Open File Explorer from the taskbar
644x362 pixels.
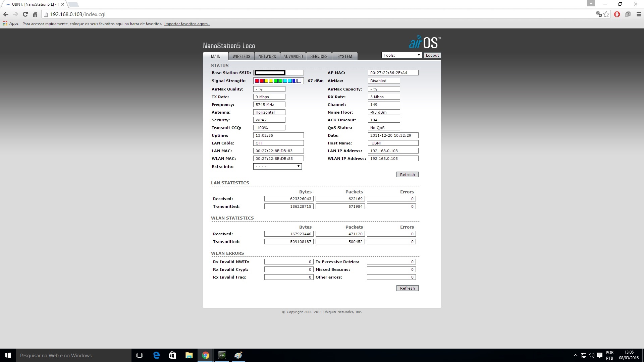tap(189, 355)
